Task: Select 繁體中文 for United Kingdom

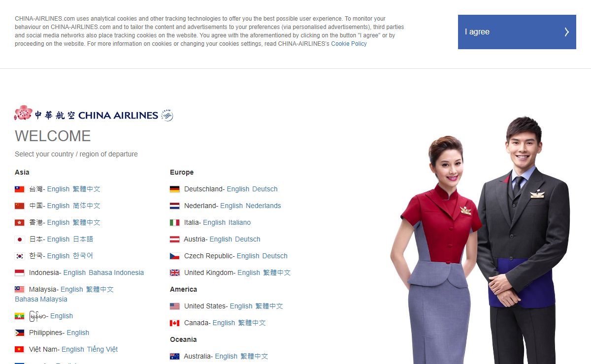Action: click(277, 273)
